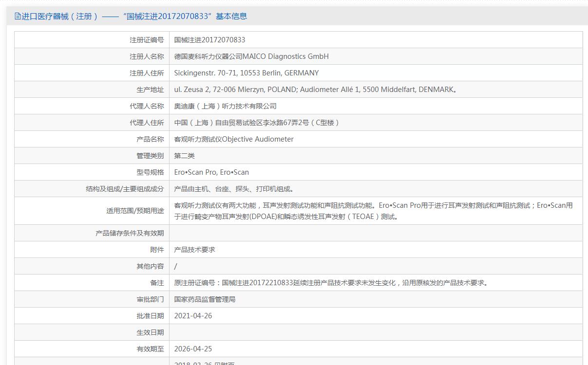This screenshot has height=365, width=588.
Task: Click the label 代理人名称
Action: click(x=147, y=106)
